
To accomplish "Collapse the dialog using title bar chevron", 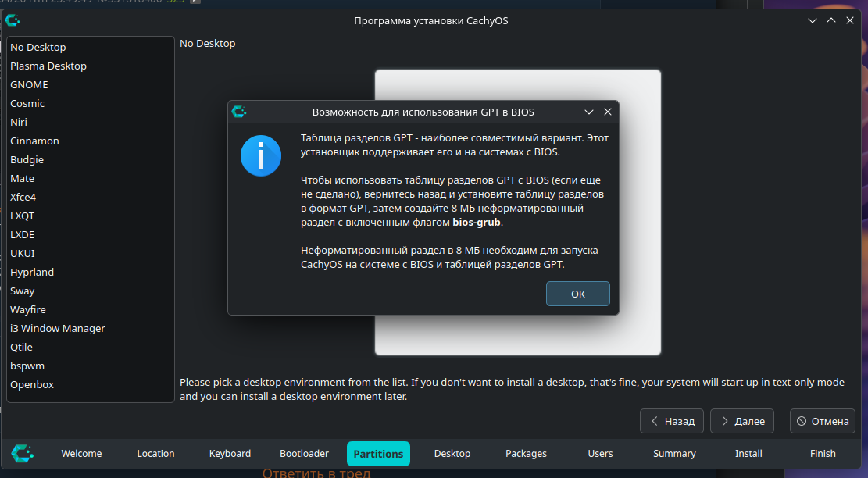I will click(x=589, y=112).
